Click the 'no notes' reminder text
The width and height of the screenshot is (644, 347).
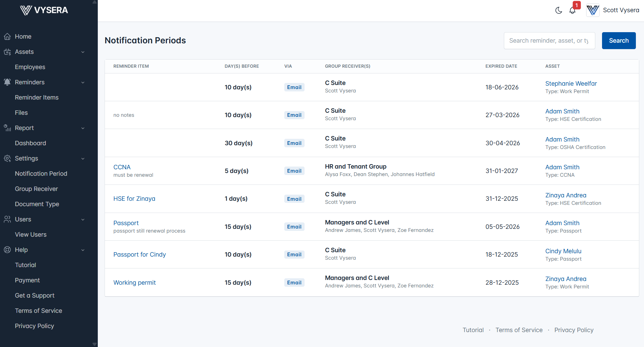[x=124, y=115]
